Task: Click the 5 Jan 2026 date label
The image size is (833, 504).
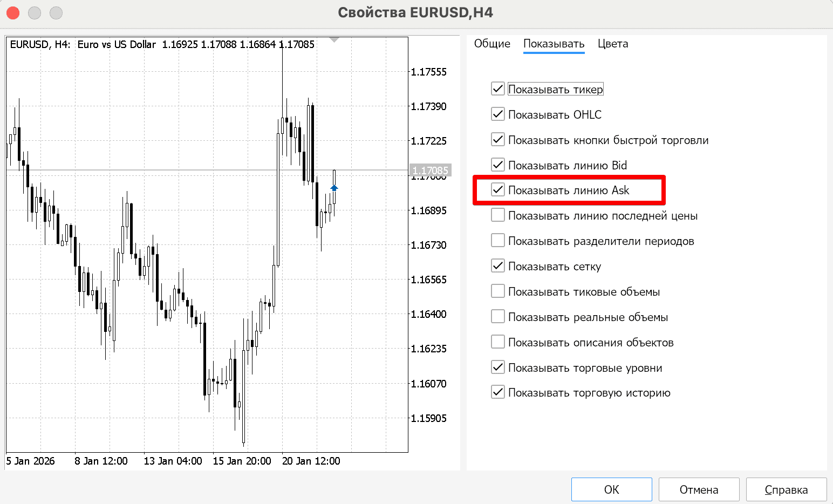Action: [31, 461]
